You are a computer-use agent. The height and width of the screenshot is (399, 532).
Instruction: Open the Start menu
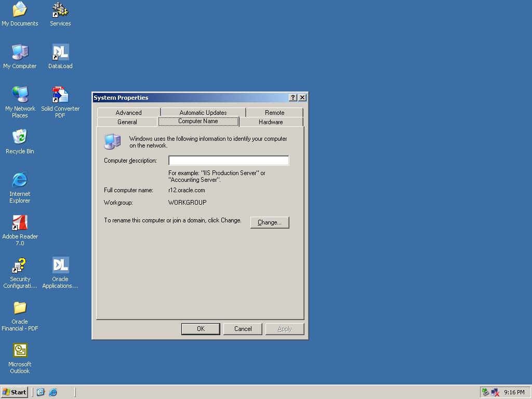point(14,392)
